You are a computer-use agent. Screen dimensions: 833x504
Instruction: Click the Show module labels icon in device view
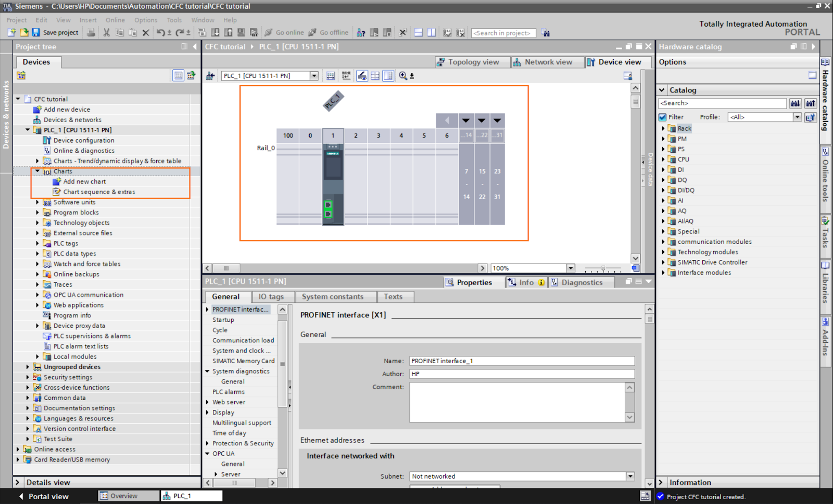coord(346,76)
